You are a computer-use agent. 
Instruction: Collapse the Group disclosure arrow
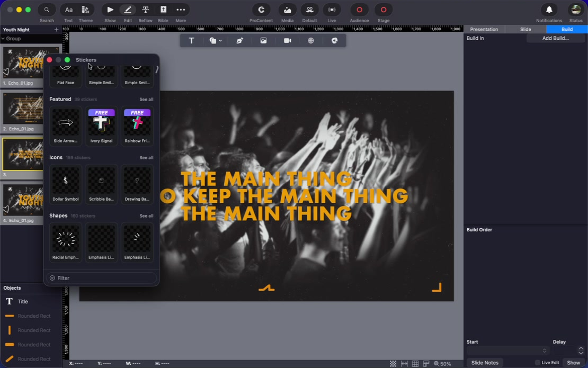tap(3, 39)
